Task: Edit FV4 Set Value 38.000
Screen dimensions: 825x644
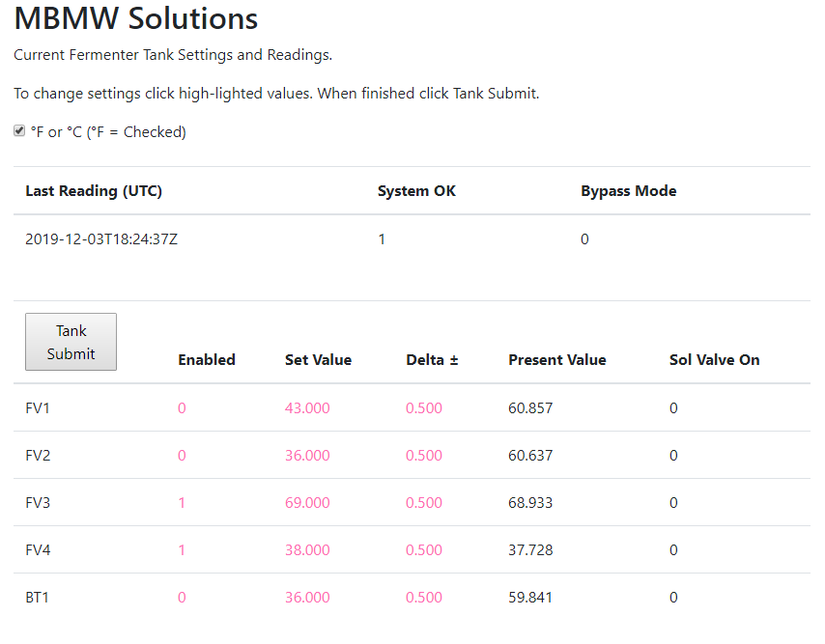Action: 307,550
